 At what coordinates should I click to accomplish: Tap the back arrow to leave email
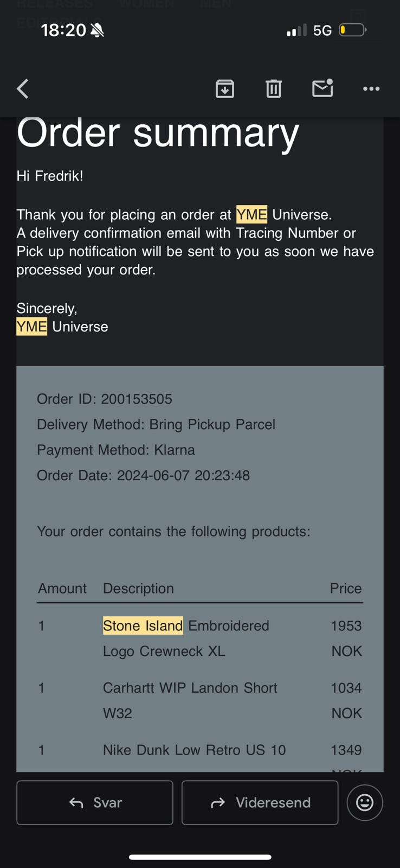23,88
